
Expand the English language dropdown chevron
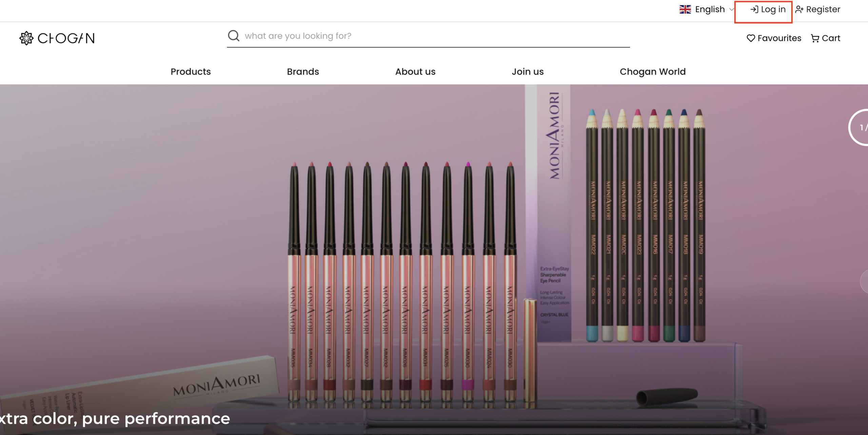(731, 9)
